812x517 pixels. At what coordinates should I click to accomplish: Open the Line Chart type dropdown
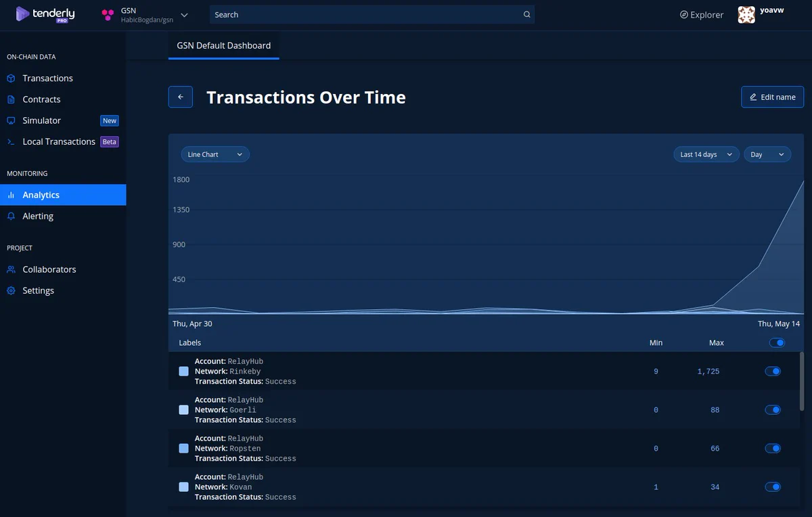pyautogui.click(x=215, y=154)
